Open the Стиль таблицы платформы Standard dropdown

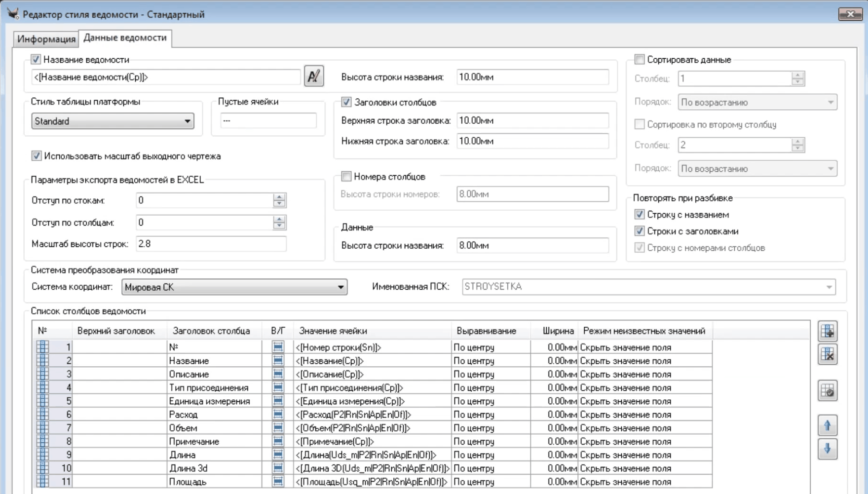pos(113,121)
